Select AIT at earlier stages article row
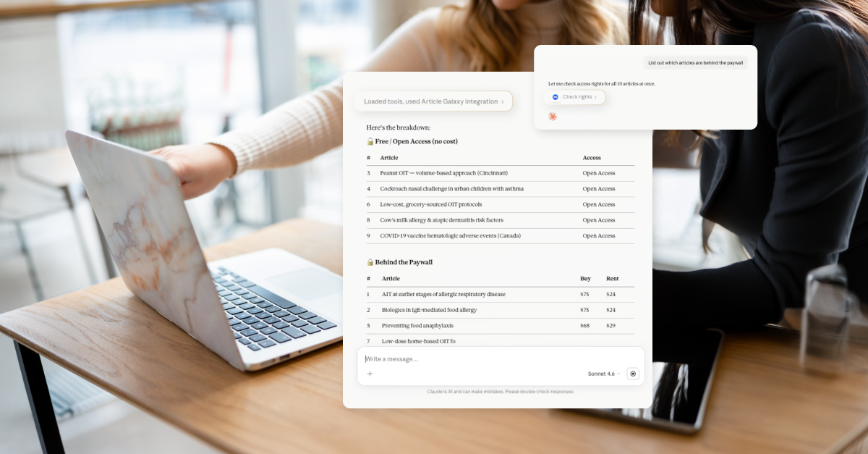The width and height of the screenshot is (868, 454). [x=501, y=294]
